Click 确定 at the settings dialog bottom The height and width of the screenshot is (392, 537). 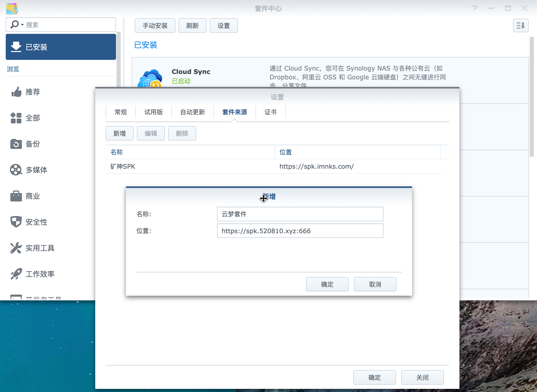point(375,377)
